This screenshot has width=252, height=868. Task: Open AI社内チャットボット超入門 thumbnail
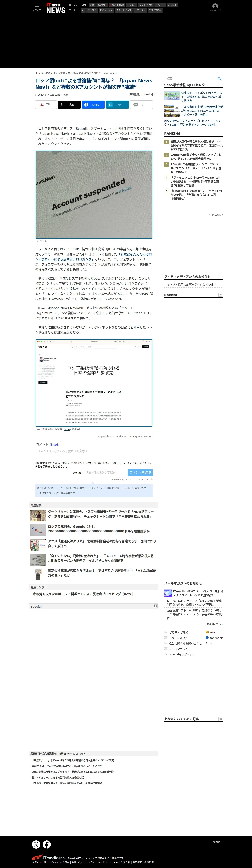pos(172,96)
